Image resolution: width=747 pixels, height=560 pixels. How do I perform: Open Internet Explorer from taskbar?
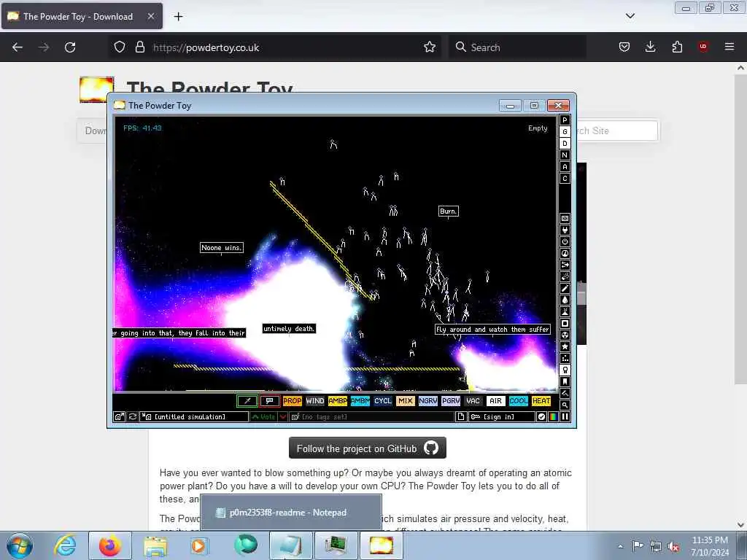point(65,545)
